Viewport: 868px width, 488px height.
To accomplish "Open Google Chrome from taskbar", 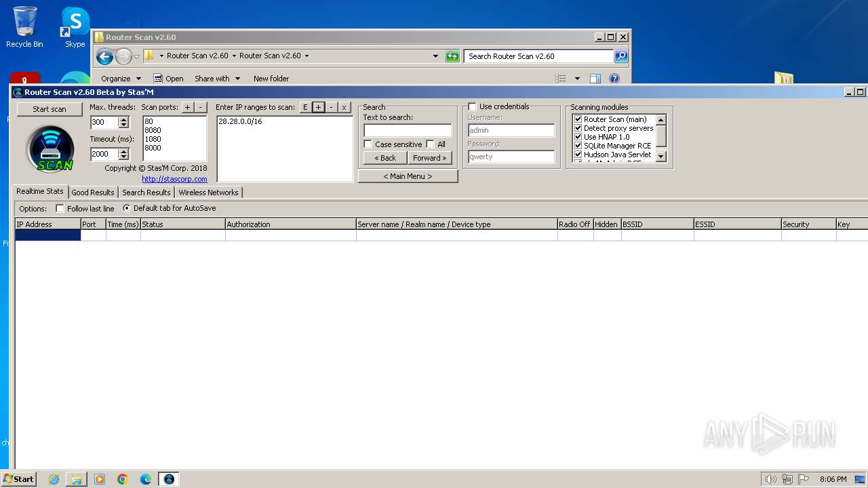I will [x=123, y=479].
